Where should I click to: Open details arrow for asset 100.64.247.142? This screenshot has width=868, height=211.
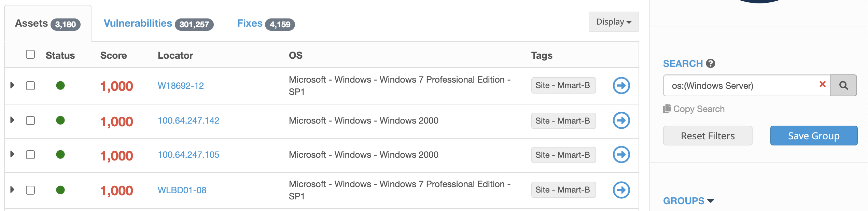point(621,121)
